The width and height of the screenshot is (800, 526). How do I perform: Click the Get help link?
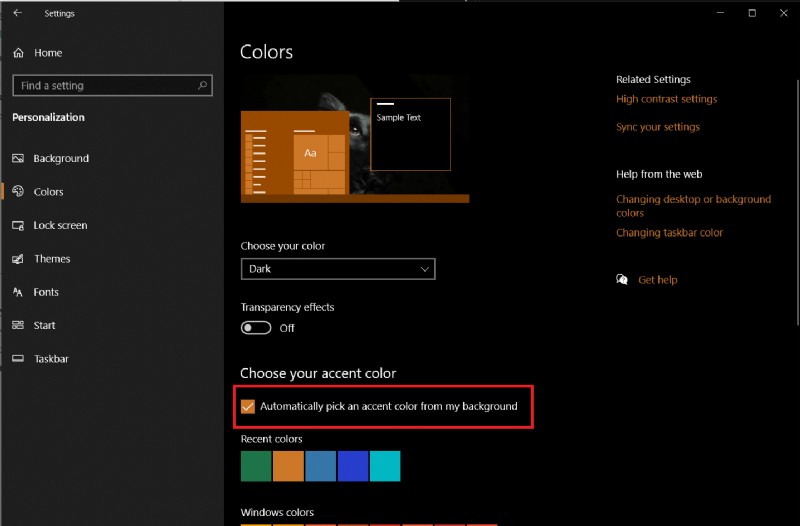pyautogui.click(x=658, y=280)
